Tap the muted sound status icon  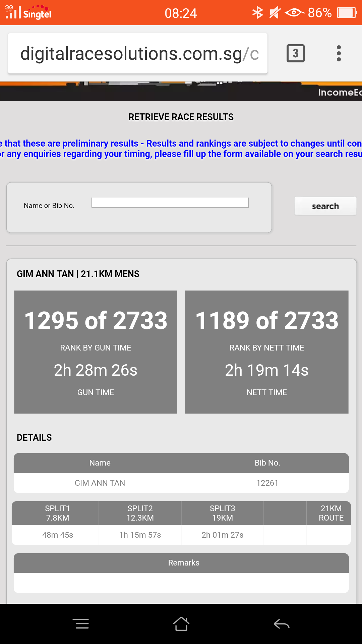coord(275,13)
